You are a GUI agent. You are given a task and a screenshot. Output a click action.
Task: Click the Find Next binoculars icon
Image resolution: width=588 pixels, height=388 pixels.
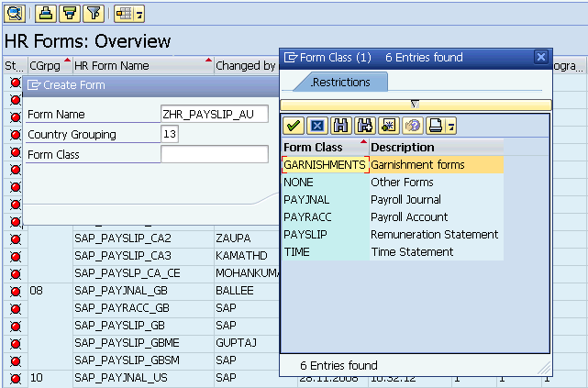click(x=364, y=126)
